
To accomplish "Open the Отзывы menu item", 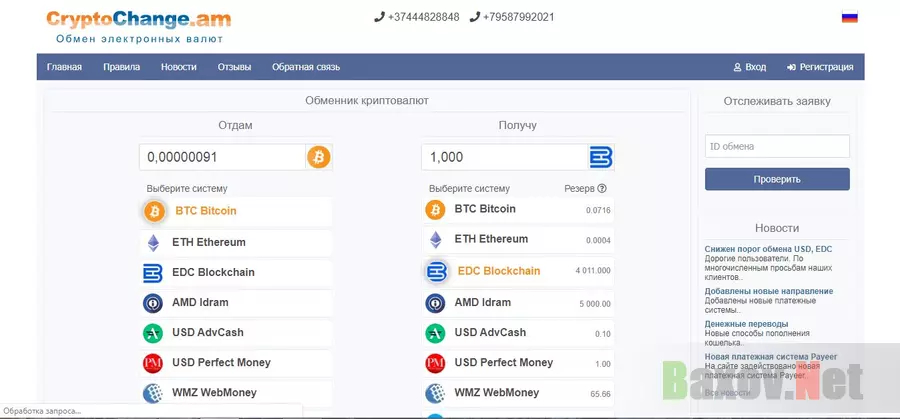I will [234, 67].
